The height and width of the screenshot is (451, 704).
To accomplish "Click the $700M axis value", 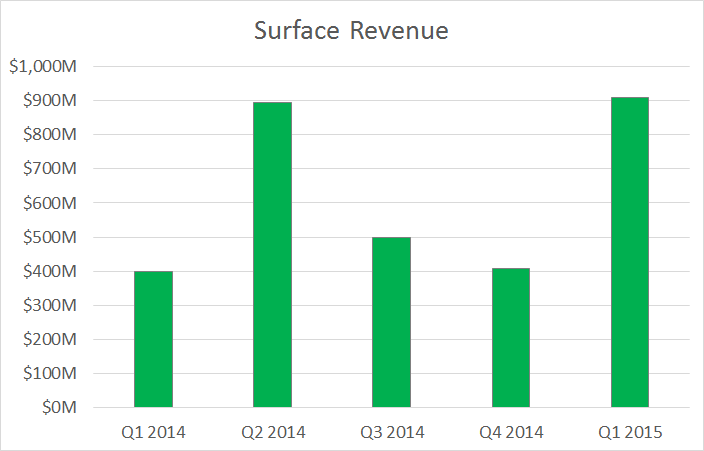I will pos(48,169).
